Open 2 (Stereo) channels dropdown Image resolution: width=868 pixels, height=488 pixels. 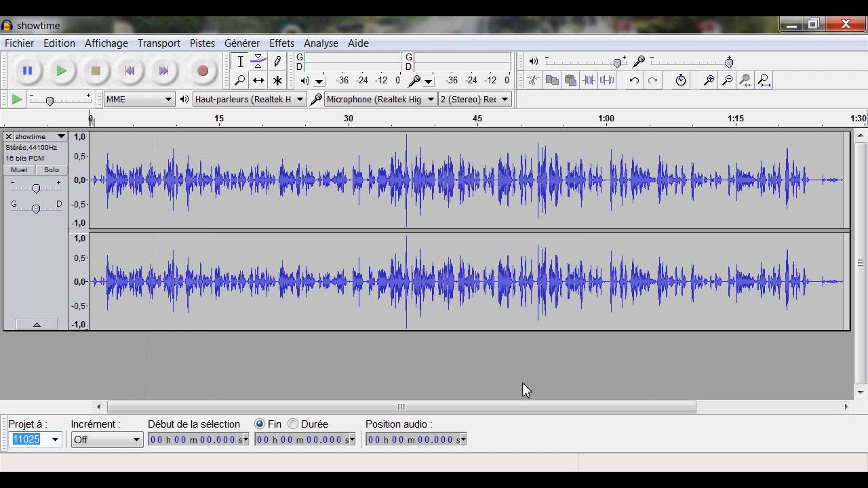pos(474,99)
